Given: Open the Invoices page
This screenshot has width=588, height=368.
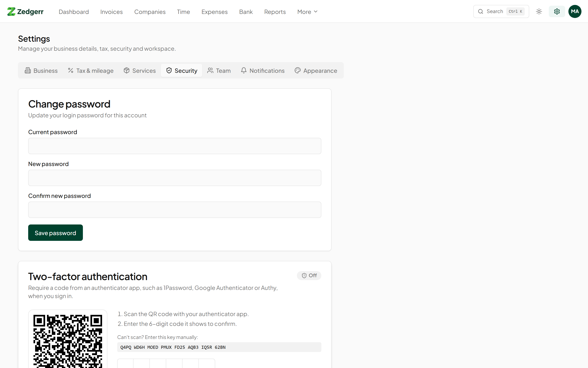Looking at the screenshot, I should 111,12.
